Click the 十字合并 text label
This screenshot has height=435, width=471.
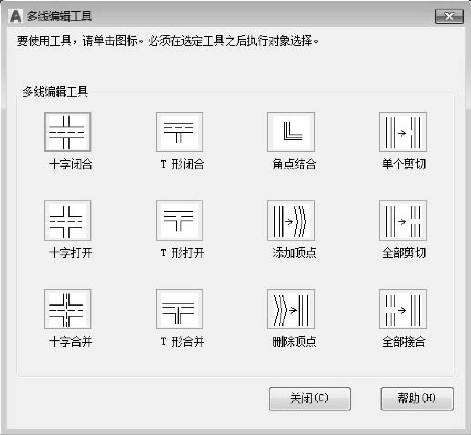[x=71, y=342]
